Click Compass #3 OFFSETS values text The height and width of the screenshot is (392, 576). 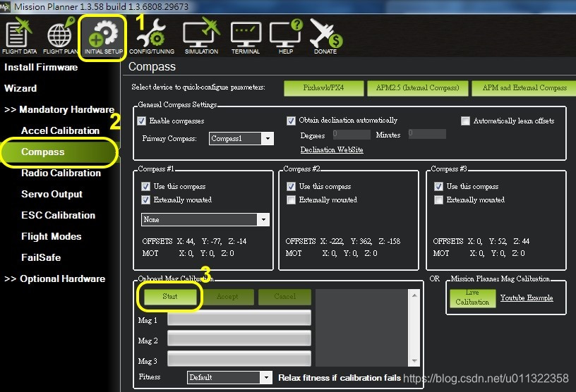coord(481,242)
